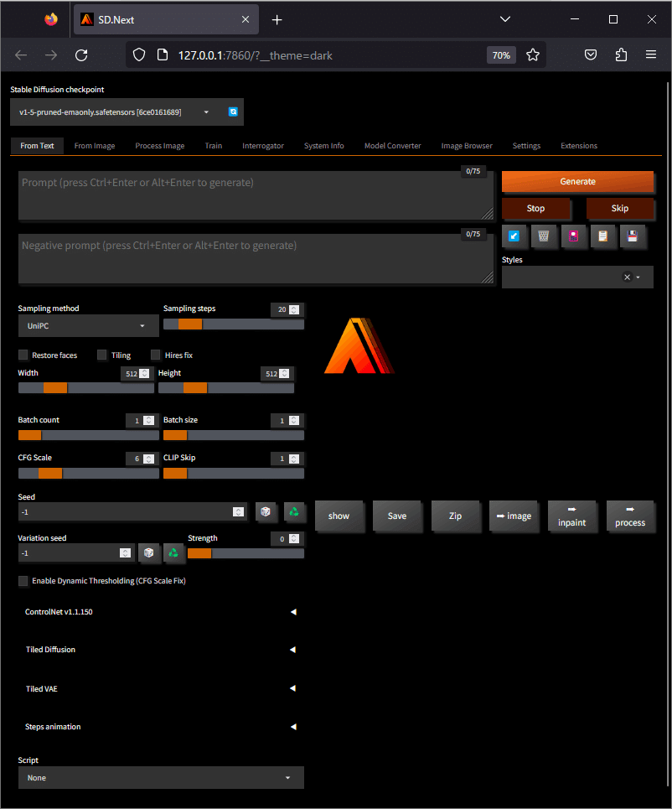Open the Interrogator tab
This screenshot has width=672, height=809.
[x=263, y=146]
